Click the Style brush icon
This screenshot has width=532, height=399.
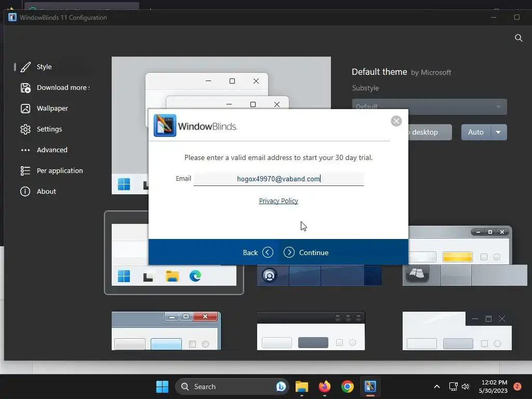point(25,67)
